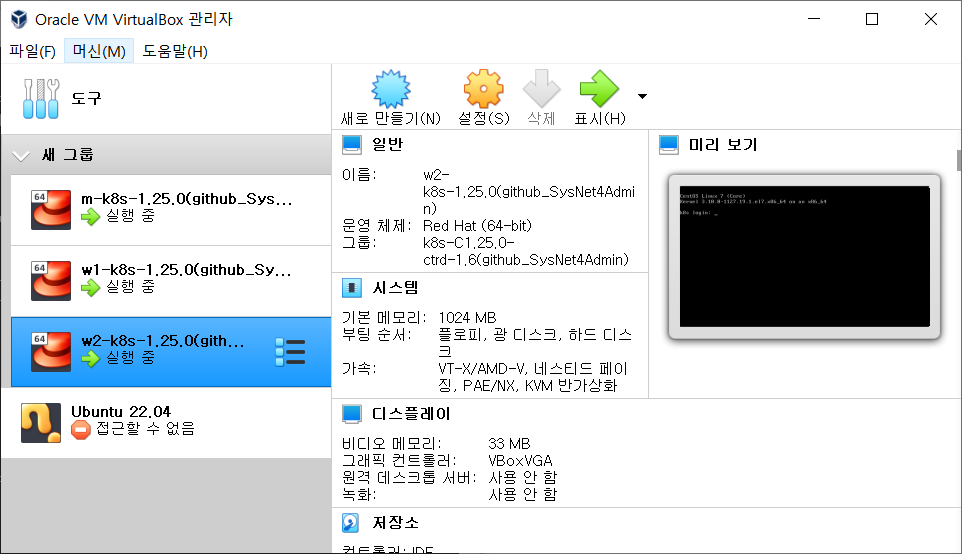The image size is (962, 554).
Task: Click the details pane vertical scrollbar
Action: [958, 160]
